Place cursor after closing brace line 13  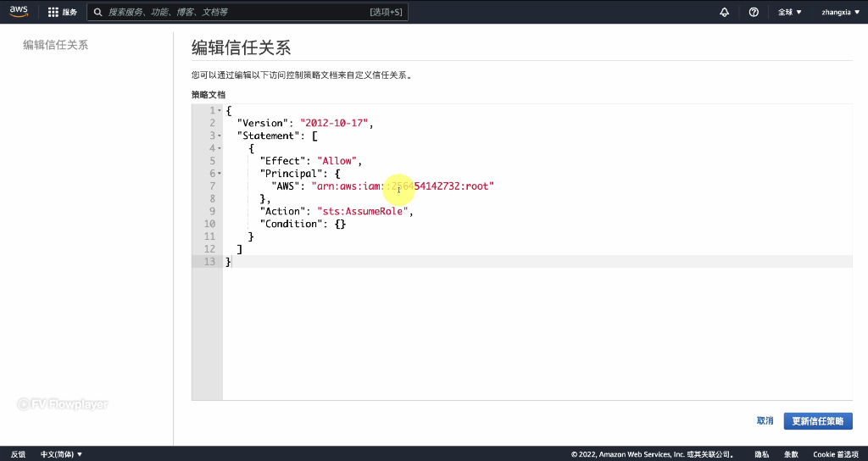click(x=231, y=261)
